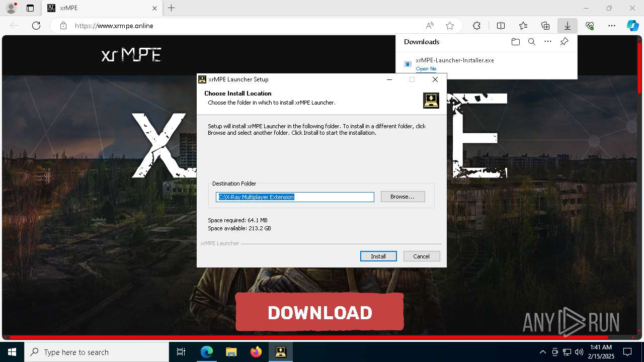Image resolution: width=644 pixels, height=362 pixels.
Task: Open file link for xrMPE-Launcher-Installer.exe
Action: pos(426,69)
